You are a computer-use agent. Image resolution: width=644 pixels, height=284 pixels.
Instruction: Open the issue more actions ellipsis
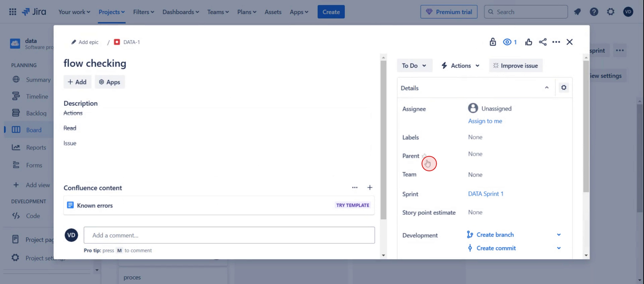[x=556, y=42]
